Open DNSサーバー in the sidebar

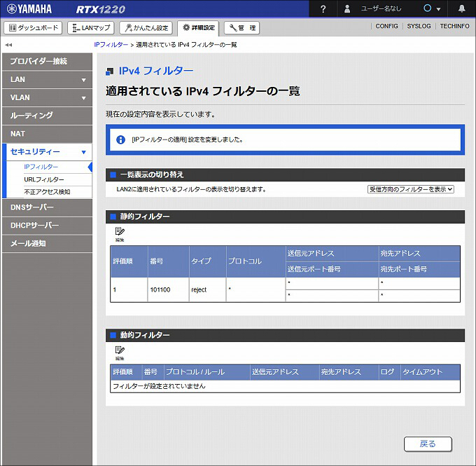(47, 207)
